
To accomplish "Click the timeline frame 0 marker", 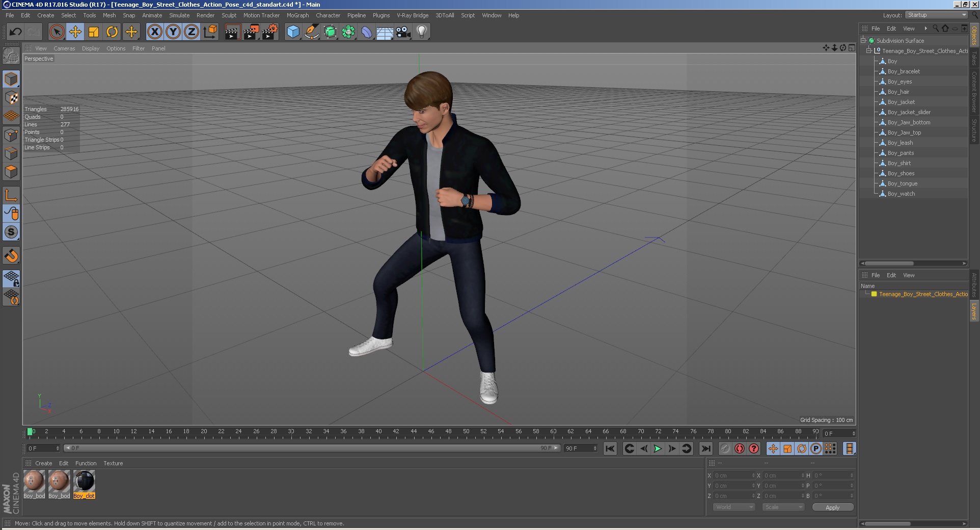I will (x=30, y=432).
